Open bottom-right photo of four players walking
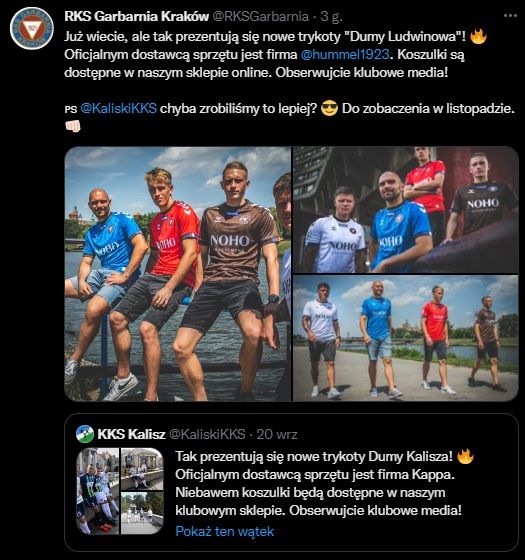Viewport: 525px width, 560px height. (x=406, y=338)
